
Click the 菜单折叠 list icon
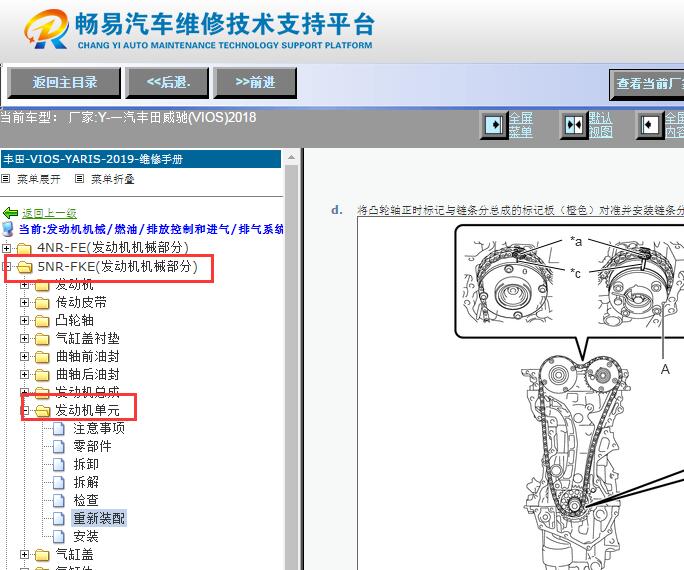pyautogui.click(x=79, y=179)
